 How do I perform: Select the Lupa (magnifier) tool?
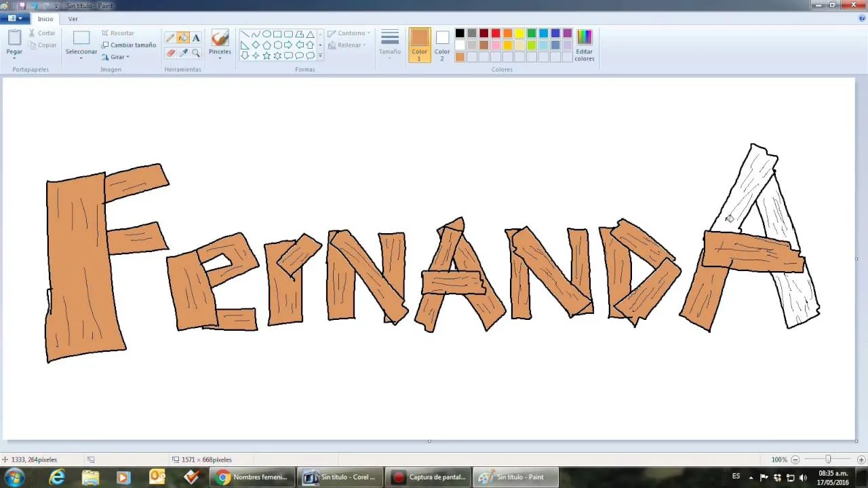pos(195,53)
